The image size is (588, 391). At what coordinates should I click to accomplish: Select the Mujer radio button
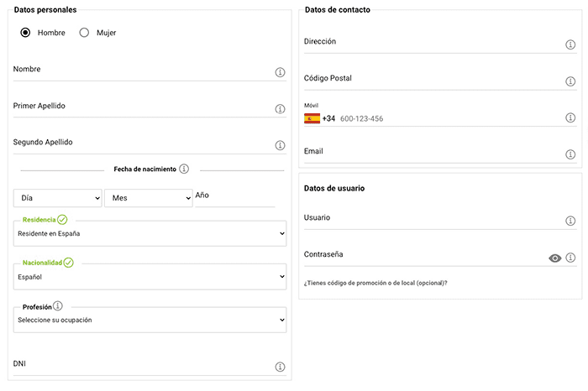(84, 33)
